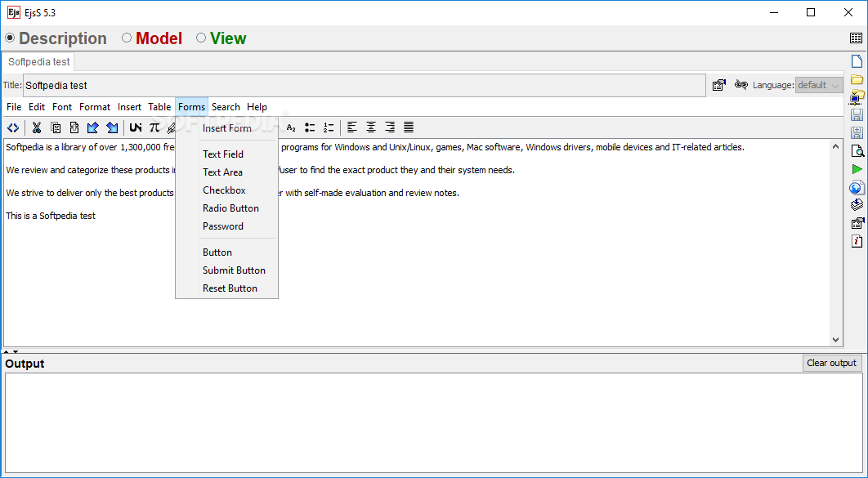Open the search magnifier page icon
Screen dimensions: 868x478
coord(857,151)
